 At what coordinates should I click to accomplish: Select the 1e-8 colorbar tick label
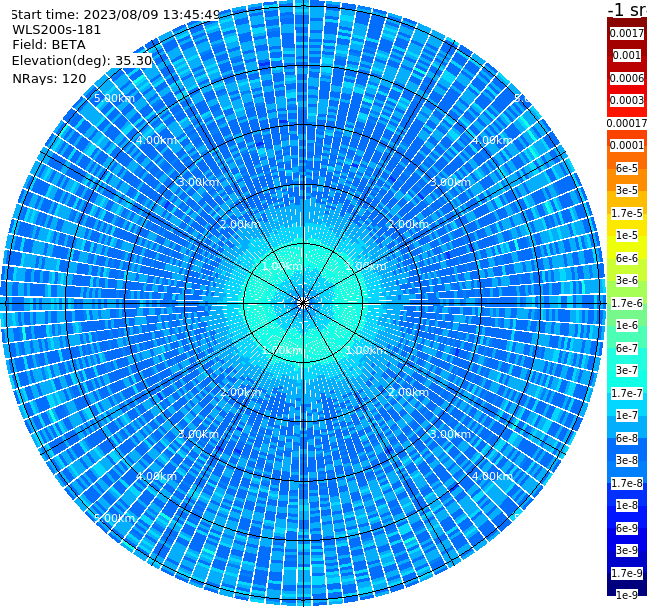627,505
